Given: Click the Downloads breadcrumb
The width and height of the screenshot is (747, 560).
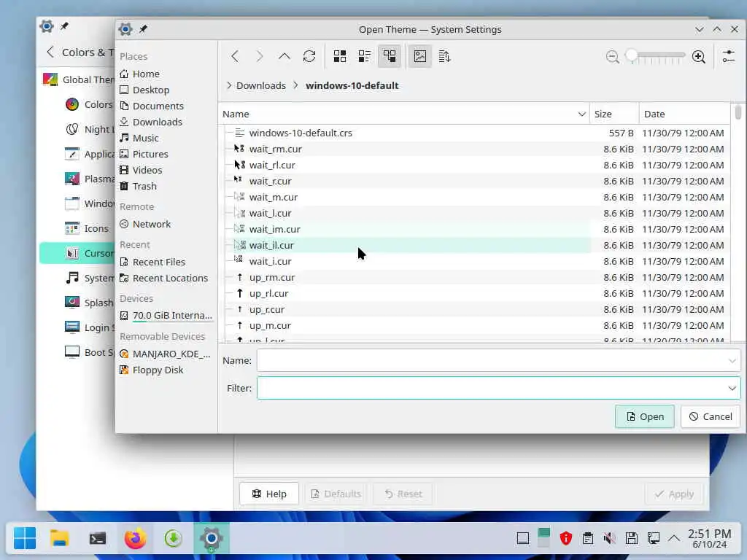Looking at the screenshot, I should [x=261, y=86].
